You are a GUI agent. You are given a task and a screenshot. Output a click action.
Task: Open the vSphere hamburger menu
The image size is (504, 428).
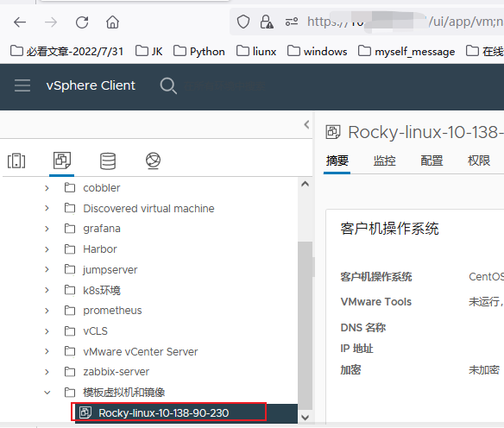(x=22, y=85)
